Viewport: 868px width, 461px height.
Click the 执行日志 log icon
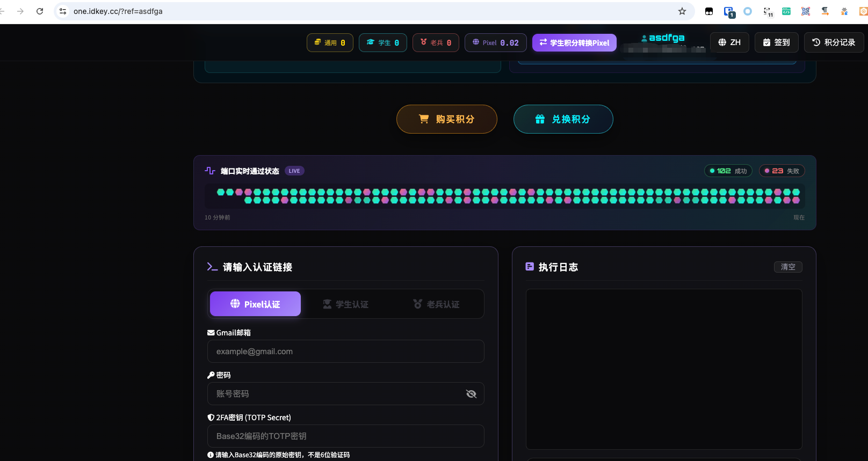click(x=530, y=266)
